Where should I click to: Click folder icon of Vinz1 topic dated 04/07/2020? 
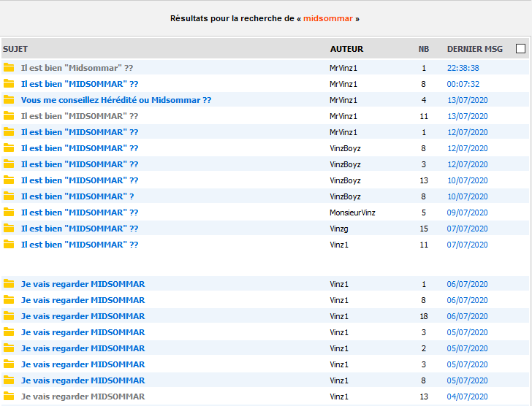point(9,397)
